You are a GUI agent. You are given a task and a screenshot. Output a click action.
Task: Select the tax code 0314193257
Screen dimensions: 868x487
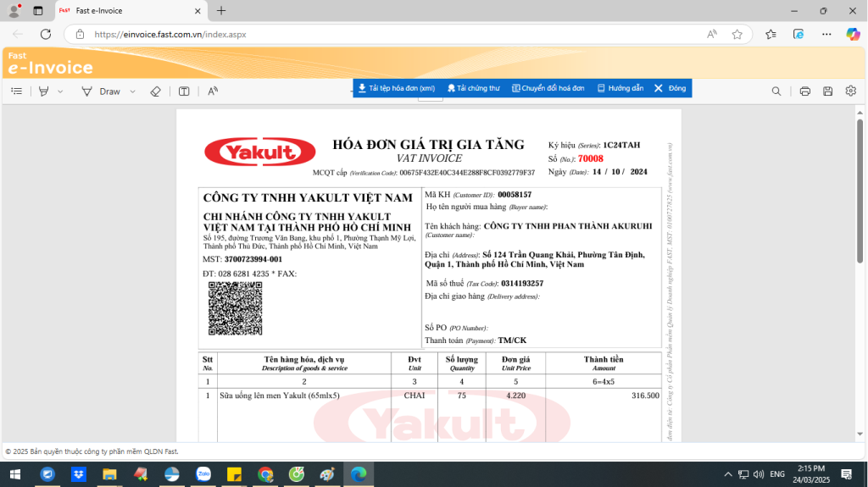(x=522, y=284)
